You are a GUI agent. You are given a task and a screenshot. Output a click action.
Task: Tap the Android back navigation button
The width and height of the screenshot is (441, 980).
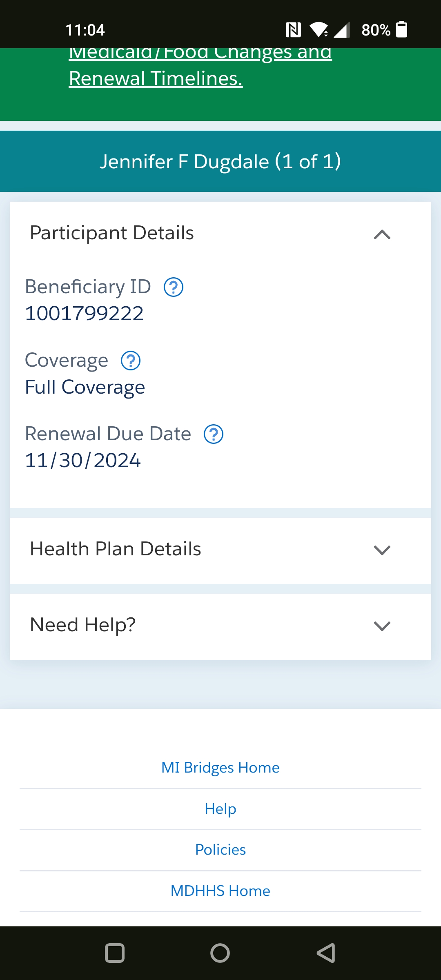(326, 953)
